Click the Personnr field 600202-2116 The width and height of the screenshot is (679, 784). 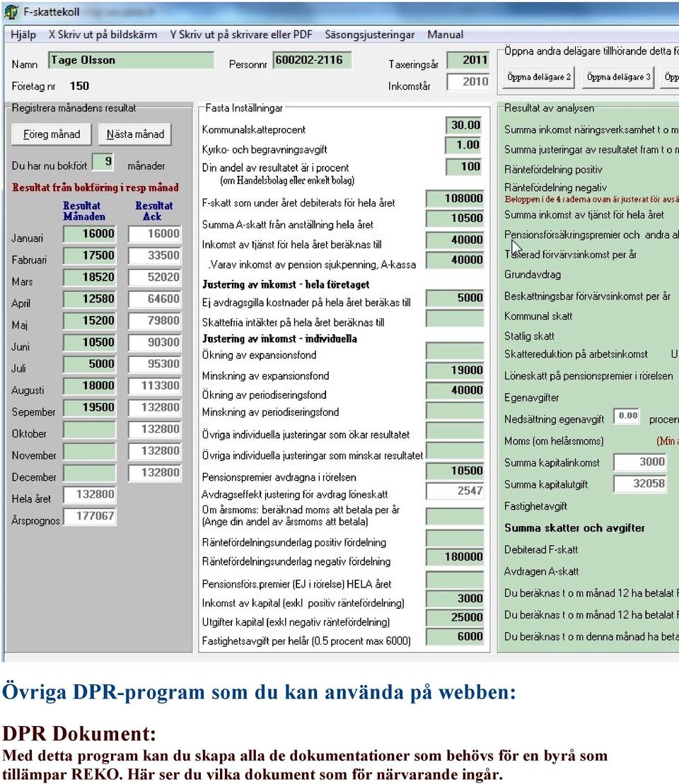pyautogui.click(x=312, y=61)
